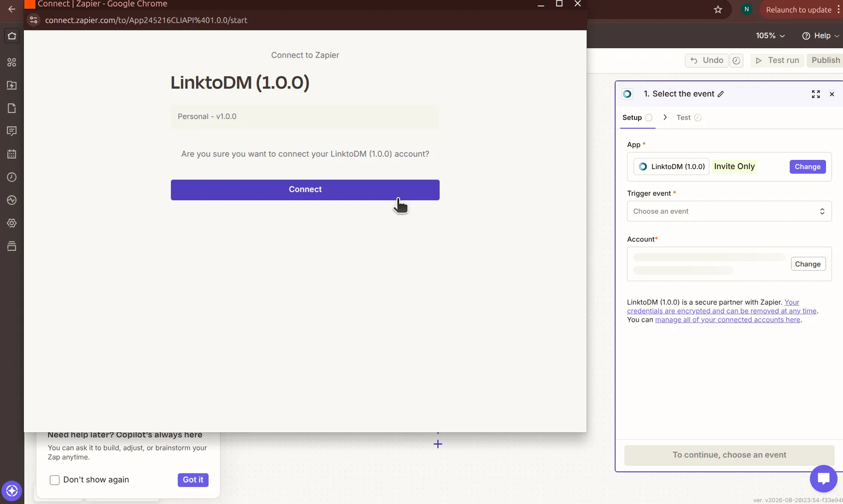843x504 pixels.
Task: Open the Chrome profile N avatar
Action: 747,9
